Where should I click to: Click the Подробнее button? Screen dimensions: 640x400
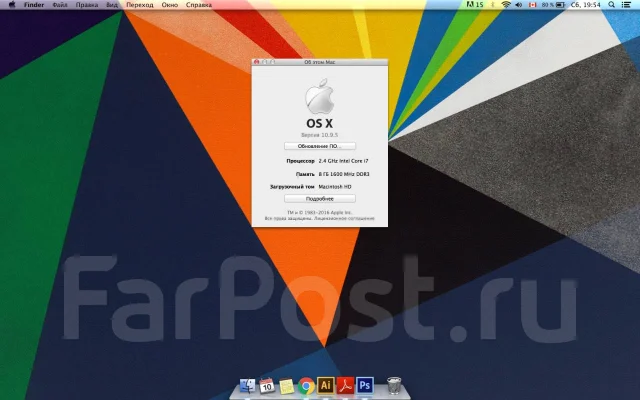point(320,199)
